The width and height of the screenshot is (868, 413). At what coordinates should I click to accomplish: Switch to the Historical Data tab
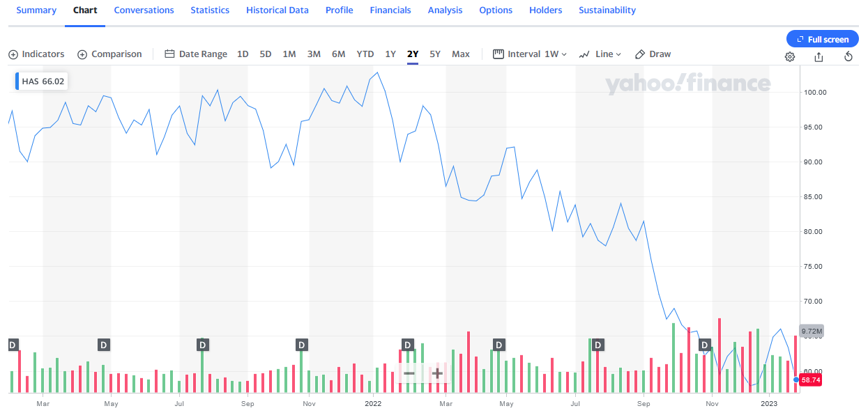tap(277, 10)
